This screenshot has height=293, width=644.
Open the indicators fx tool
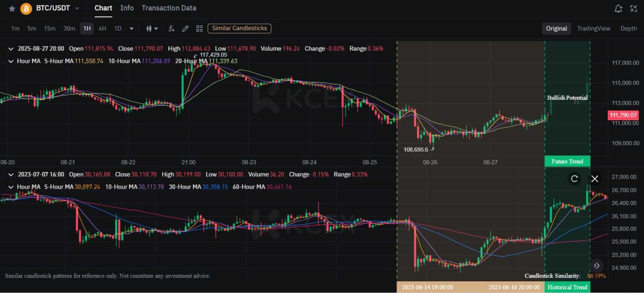(x=171, y=28)
